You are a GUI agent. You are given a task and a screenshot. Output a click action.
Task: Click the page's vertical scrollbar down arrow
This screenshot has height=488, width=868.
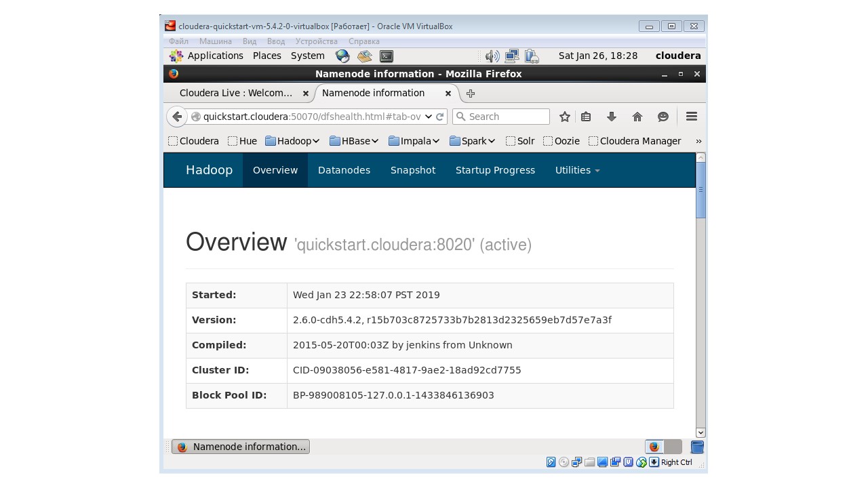pos(701,432)
